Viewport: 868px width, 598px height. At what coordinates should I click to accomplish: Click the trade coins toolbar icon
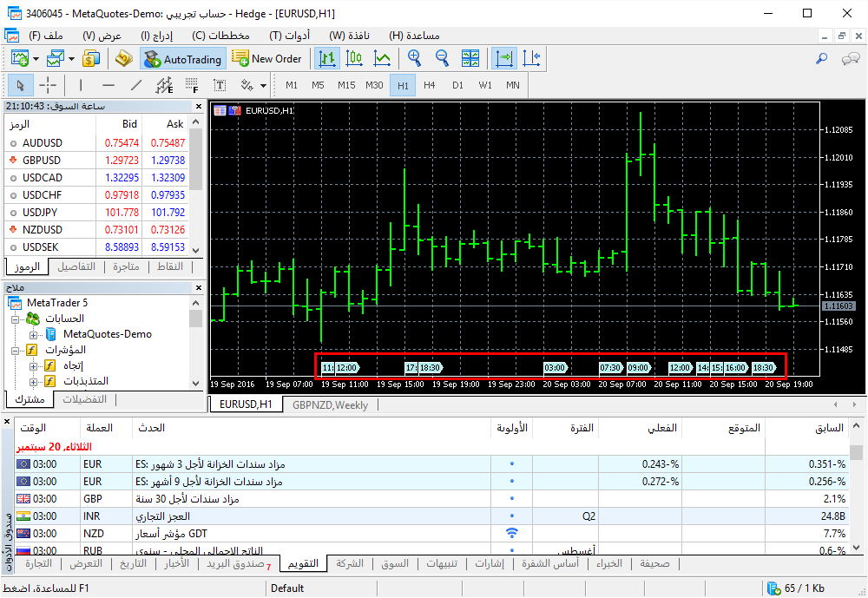(x=91, y=58)
